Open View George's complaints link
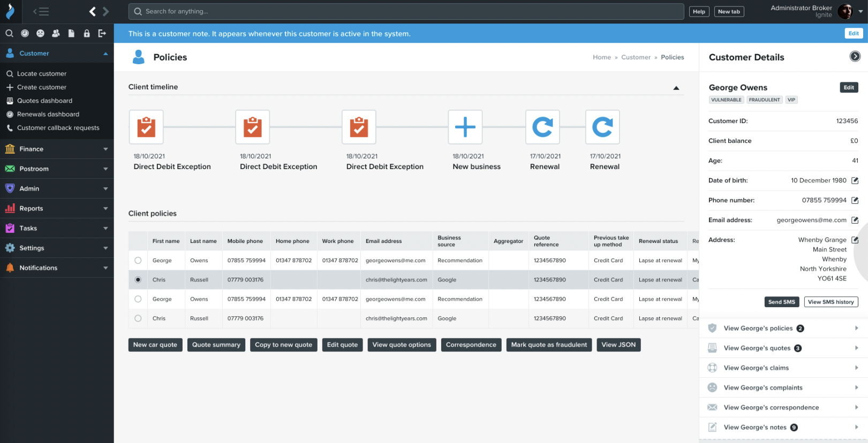The width and height of the screenshot is (868, 443). point(783,388)
